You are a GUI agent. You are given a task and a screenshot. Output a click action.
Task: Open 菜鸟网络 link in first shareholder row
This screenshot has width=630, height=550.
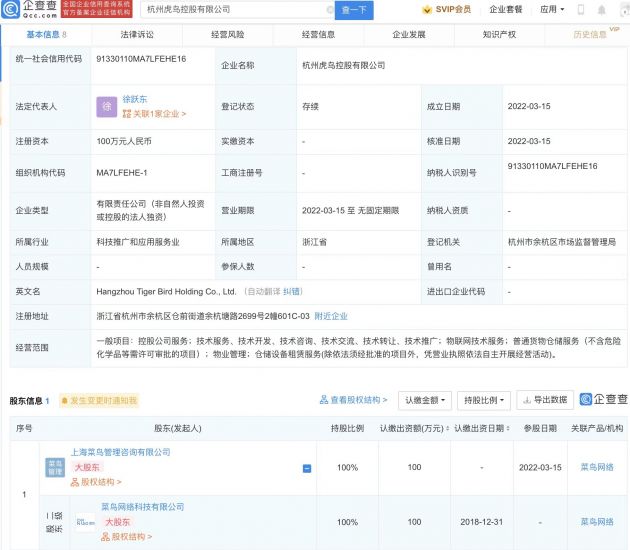(x=597, y=467)
